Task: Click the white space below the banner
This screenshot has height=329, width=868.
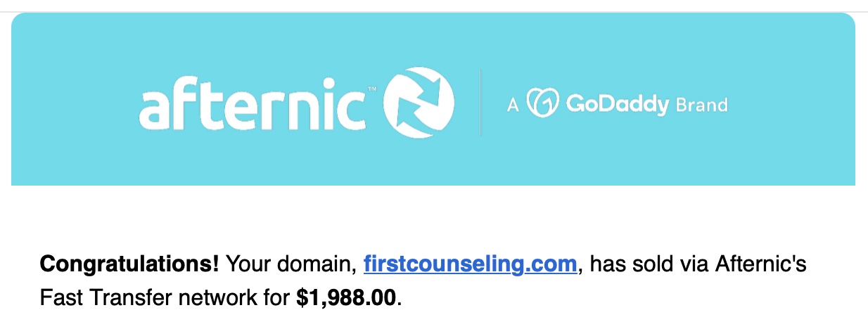Action: pyautogui.click(x=433, y=217)
